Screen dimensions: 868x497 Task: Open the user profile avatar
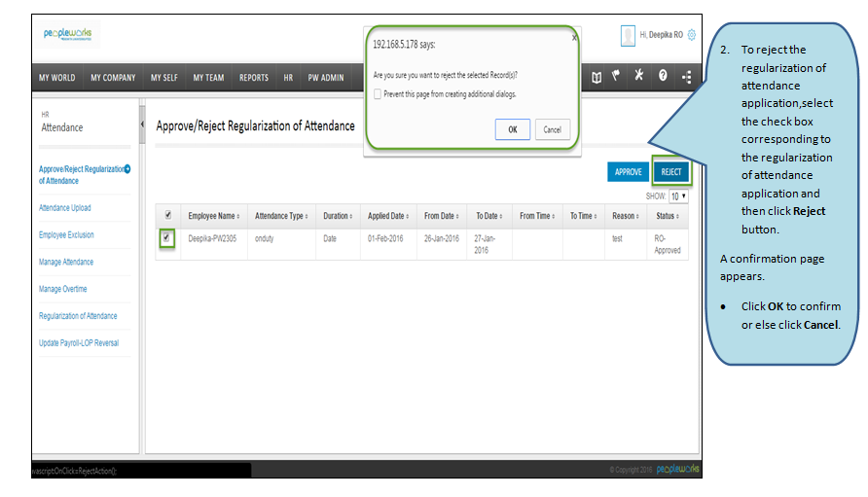pyautogui.click(x=628, y=35)
